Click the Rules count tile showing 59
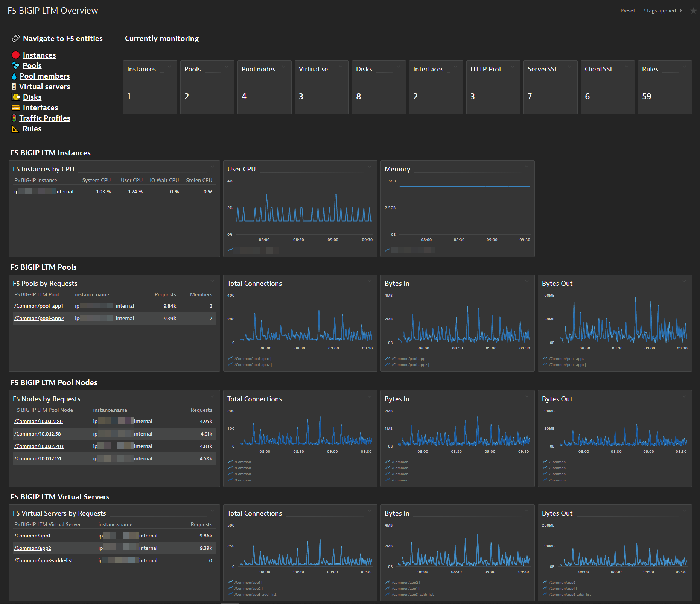The height and width of the screenshot is (604, 700). [665, 87]
